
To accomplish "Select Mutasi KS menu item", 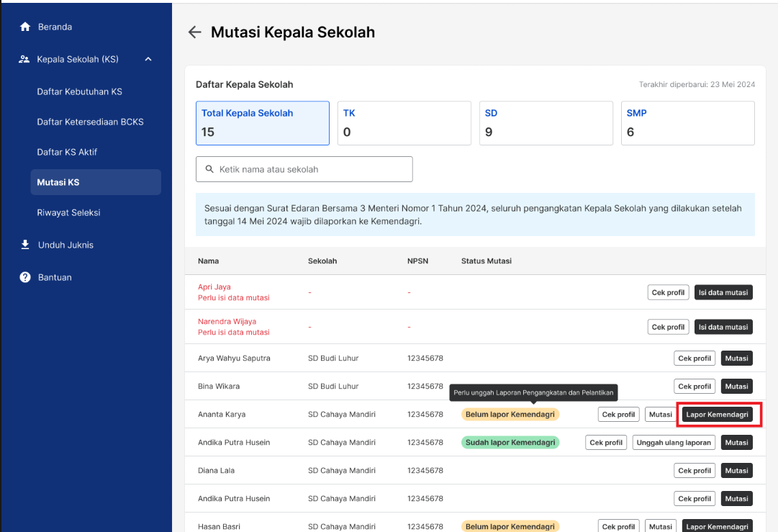I will [x=96, y=182].
